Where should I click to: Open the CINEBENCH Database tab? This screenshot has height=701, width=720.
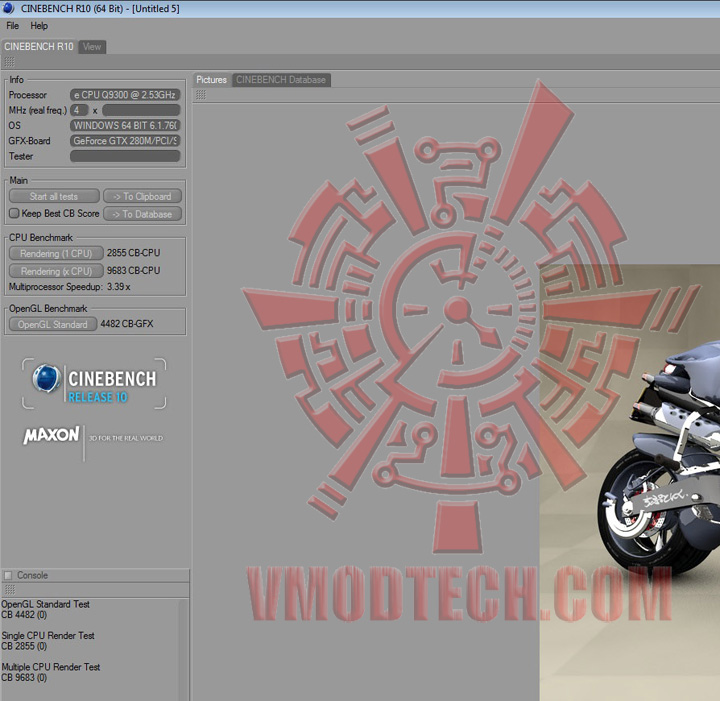point(281,80)
